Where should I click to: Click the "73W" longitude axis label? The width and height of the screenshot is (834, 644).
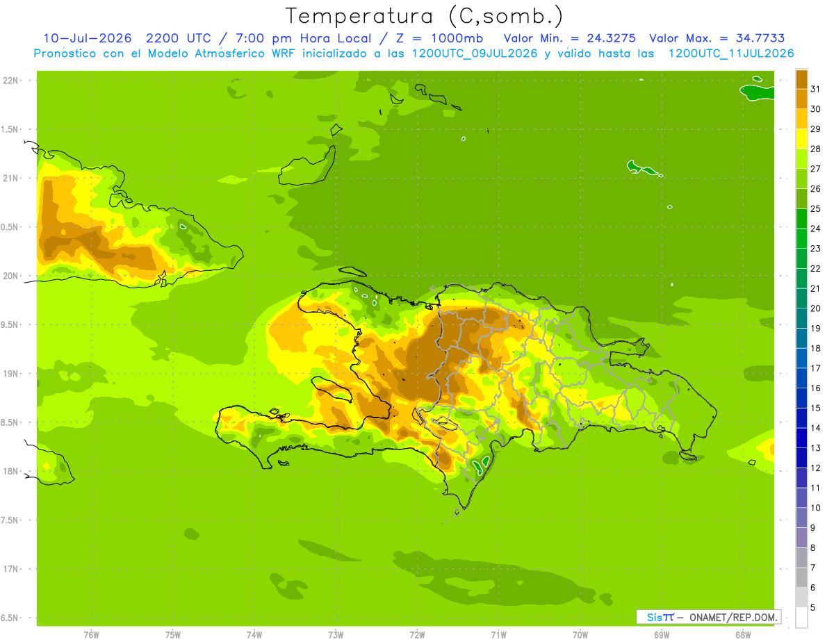336,634
